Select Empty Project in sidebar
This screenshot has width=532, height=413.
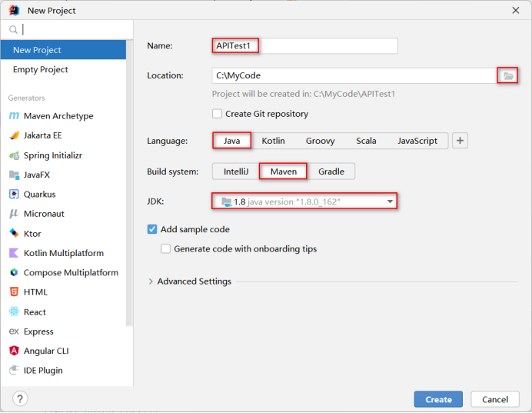(x=41, y=69)
